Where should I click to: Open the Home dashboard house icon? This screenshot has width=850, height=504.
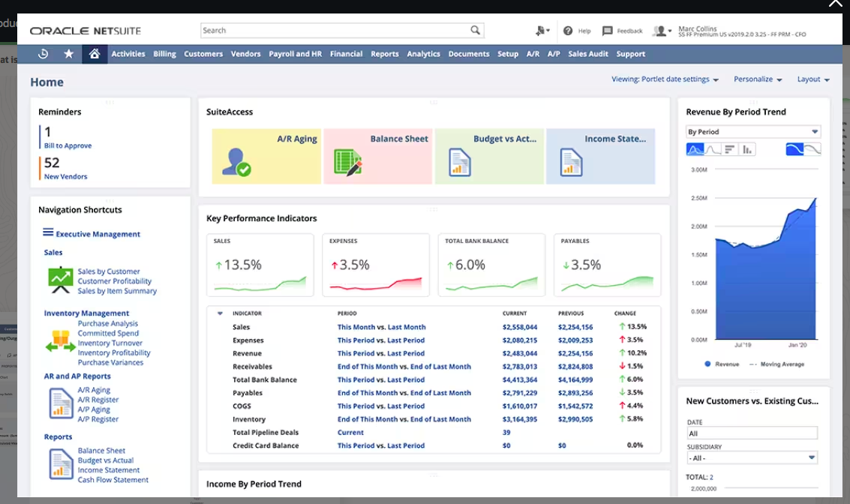tap(95, 53)
